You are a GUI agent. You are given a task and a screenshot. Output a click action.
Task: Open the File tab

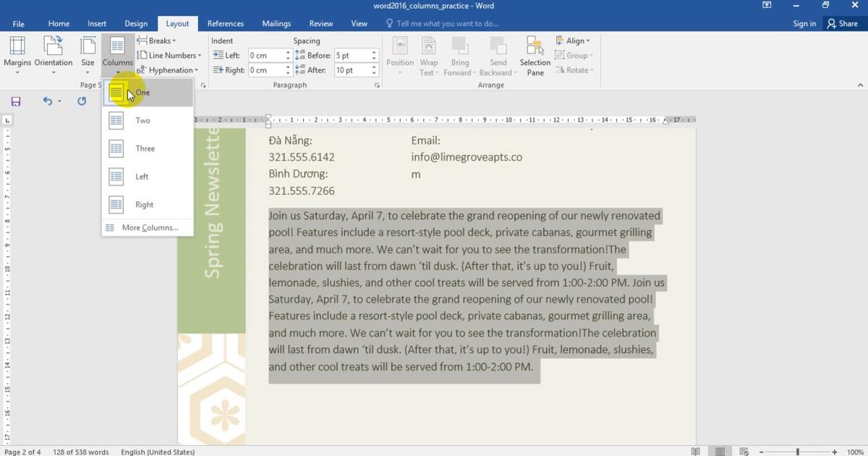(x=17, y=23)
